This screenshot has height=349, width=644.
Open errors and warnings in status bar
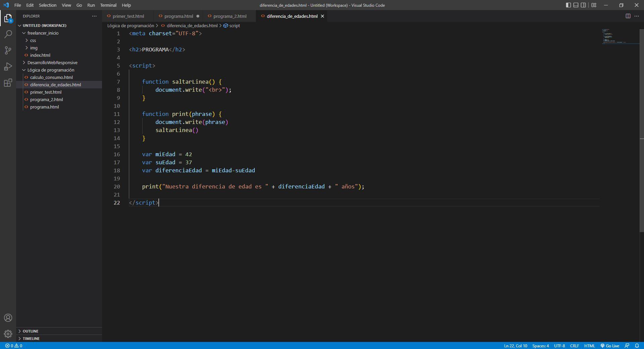[x=14, y=346]
